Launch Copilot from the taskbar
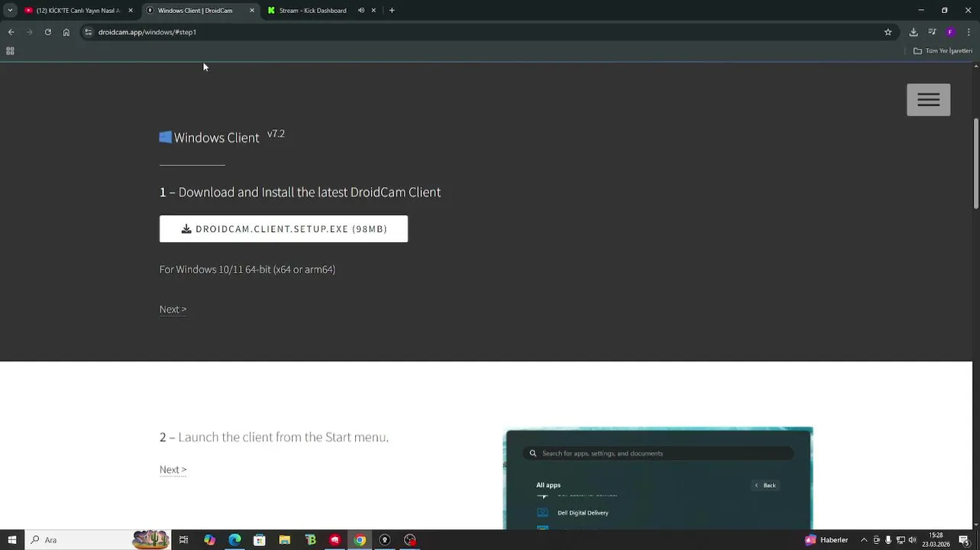Image resolution: width=980 pixels, height=550 pixels. pos(209,540)
